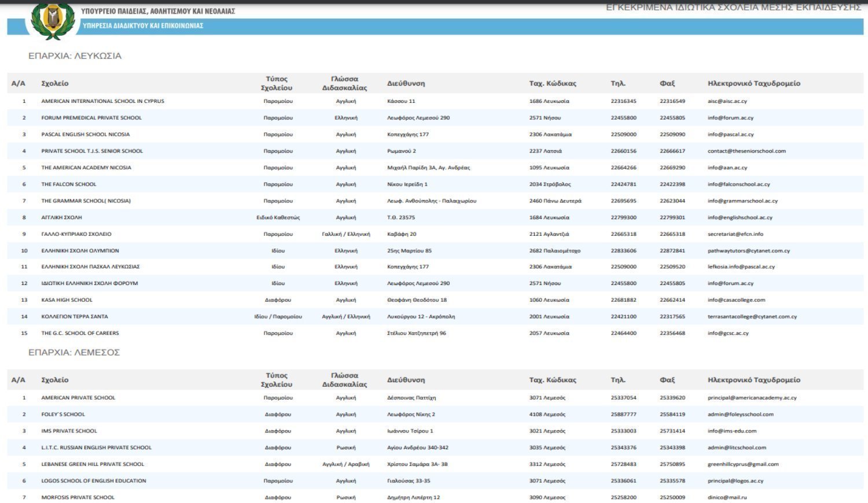Click postal code 2460 Πάνω Δευτερά
Image resolution: width=868 pixels, height=503 pixels.
[x=556, y=201]
